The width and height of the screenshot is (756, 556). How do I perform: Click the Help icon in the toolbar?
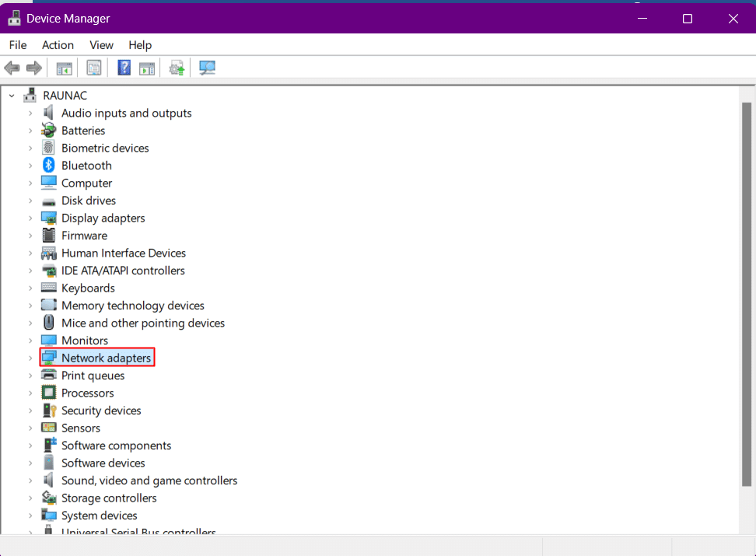[x=124, y=68]
